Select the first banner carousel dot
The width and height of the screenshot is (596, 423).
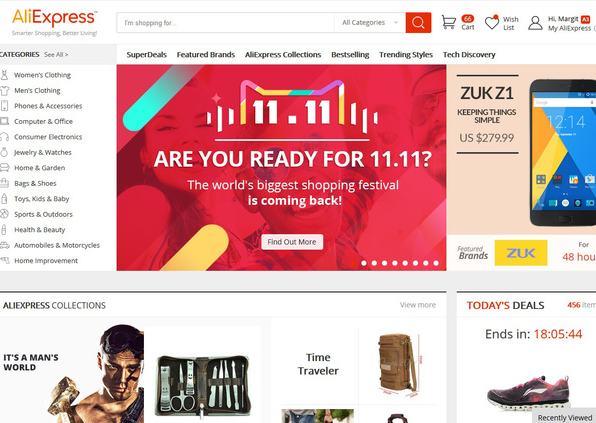[364, 263]
